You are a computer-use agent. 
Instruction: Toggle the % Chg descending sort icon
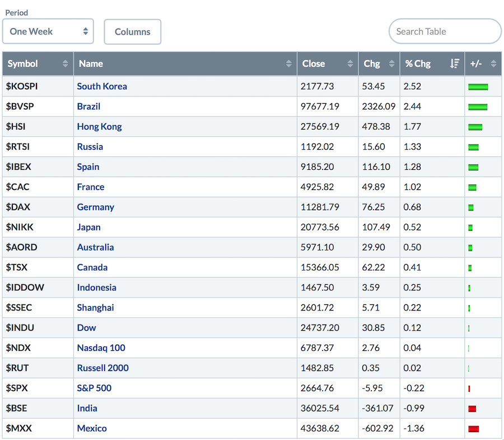(454, 64)
